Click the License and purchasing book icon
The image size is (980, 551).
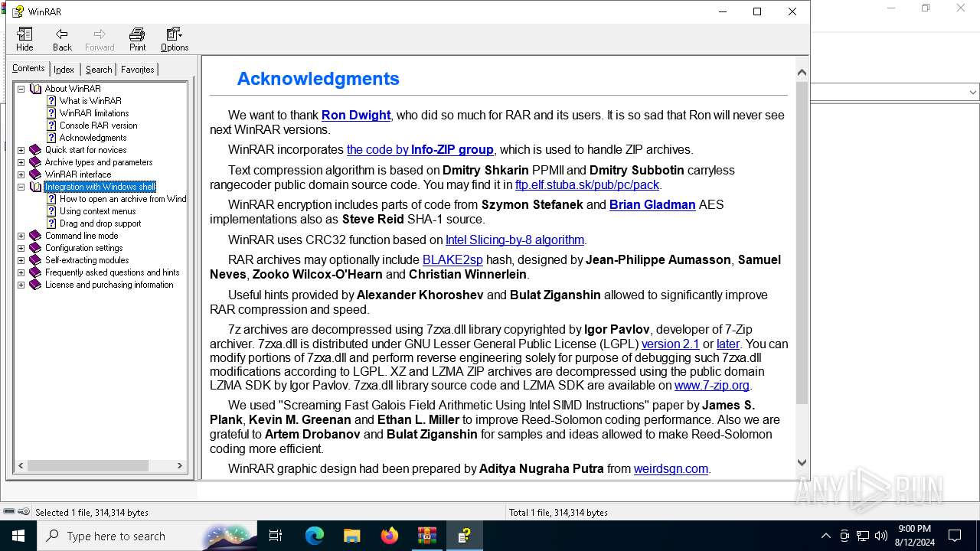(35, 285)
